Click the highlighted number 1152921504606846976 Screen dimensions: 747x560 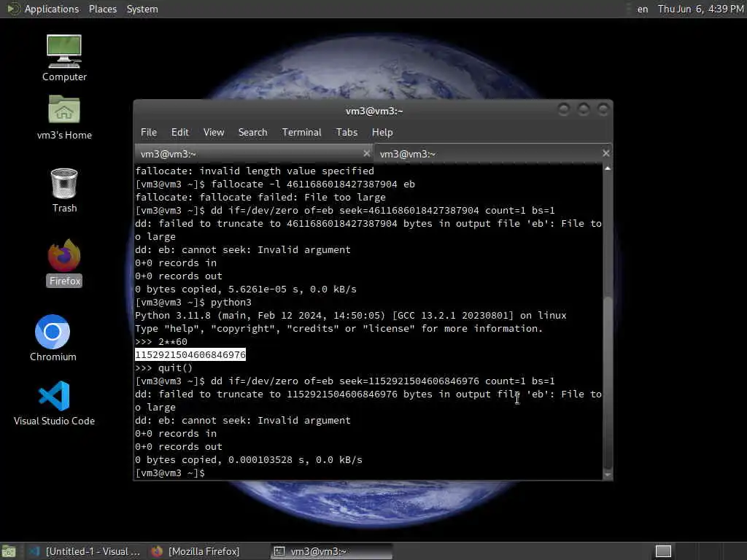pos(190,355)
